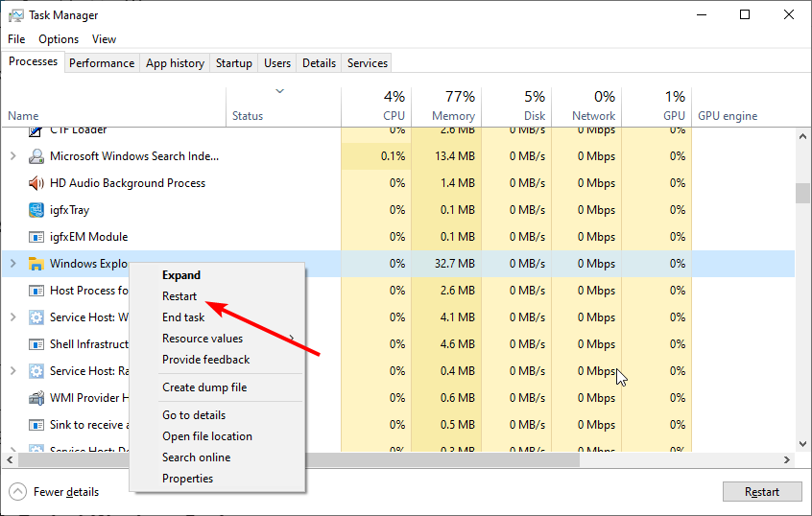812x516 pixels.
Task: Open the File menu
Action: pos(16,39)
